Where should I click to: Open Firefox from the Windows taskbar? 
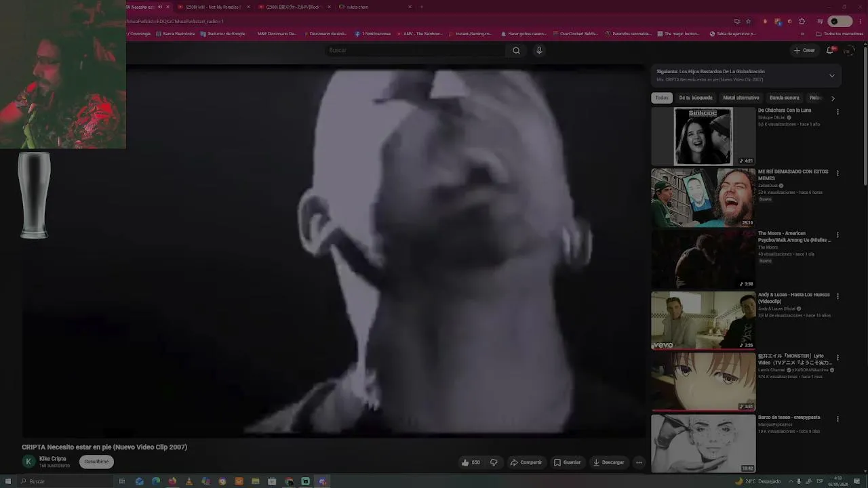click(x=172, y=481)
